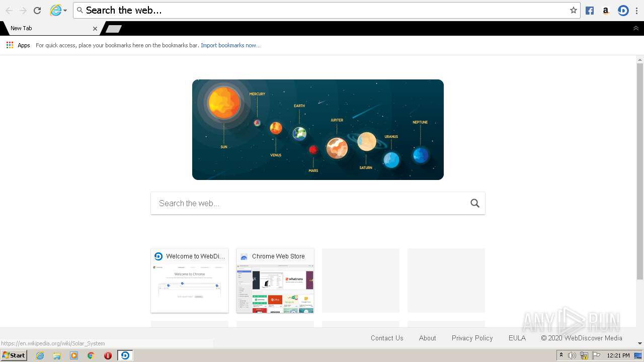Open the Privacy Policy link
Screen dimensions: 644x362
472,338
